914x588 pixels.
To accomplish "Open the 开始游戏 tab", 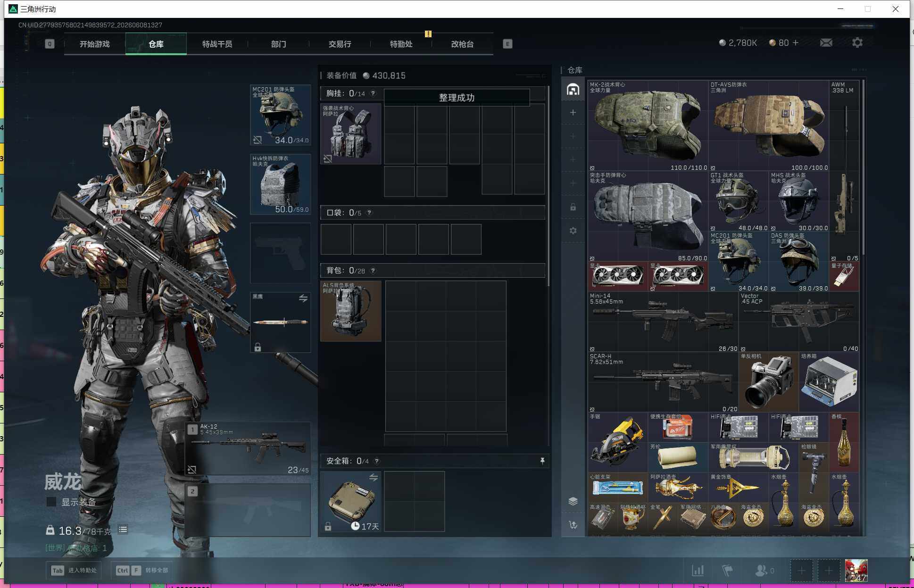I will pyautogui.click(x=95, y=44).
